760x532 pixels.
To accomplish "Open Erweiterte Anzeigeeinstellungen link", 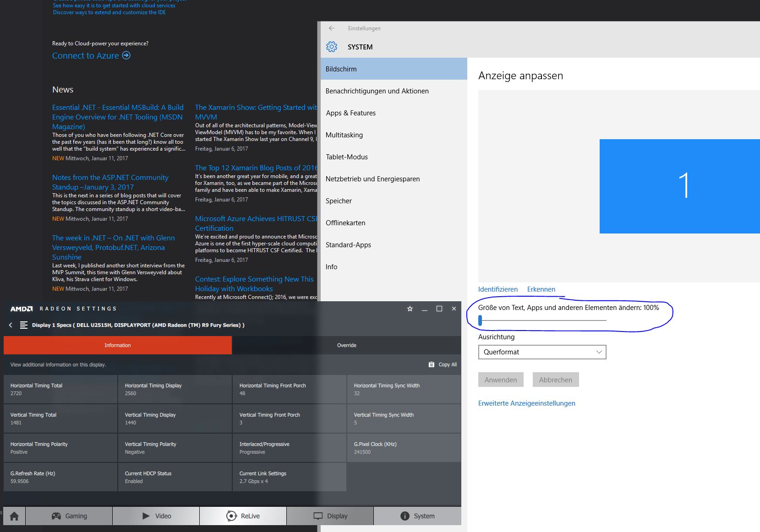I will 527,403.
